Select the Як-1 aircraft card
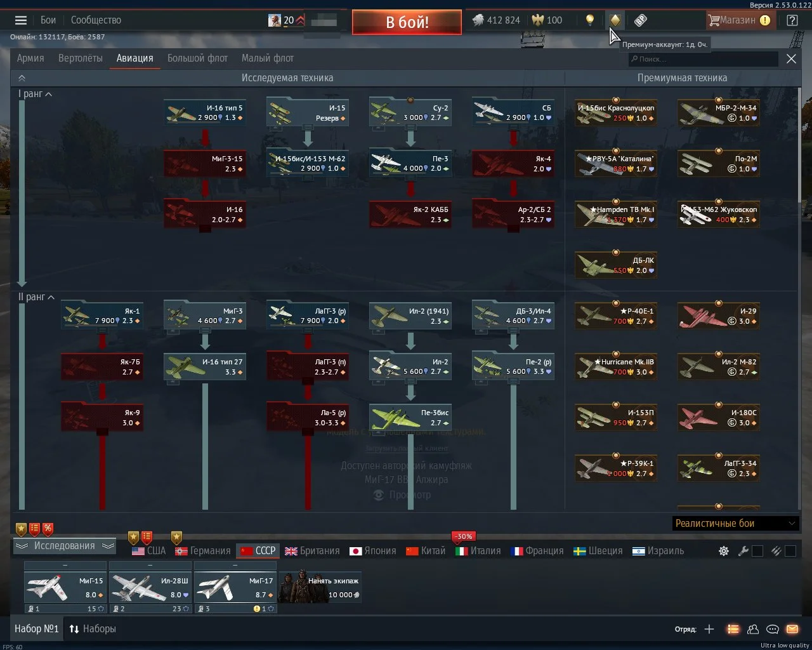 (102, 315)
